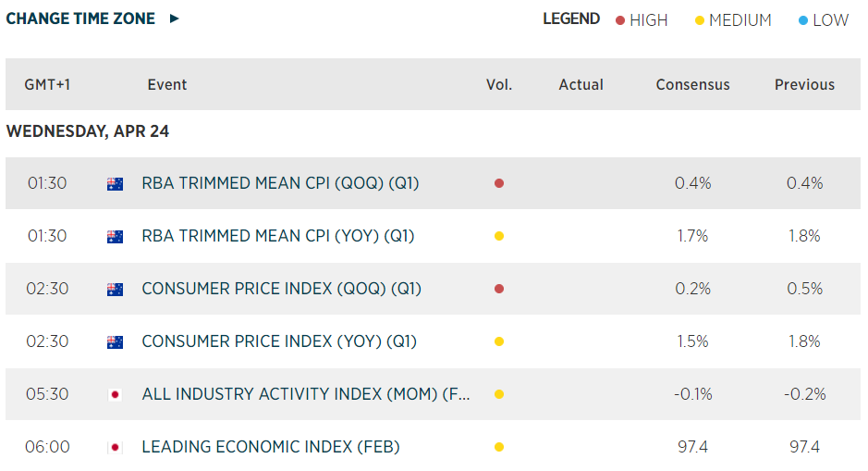
Task: Toggle the LOW volatility legend filter
Action: (x=823, y=20)
